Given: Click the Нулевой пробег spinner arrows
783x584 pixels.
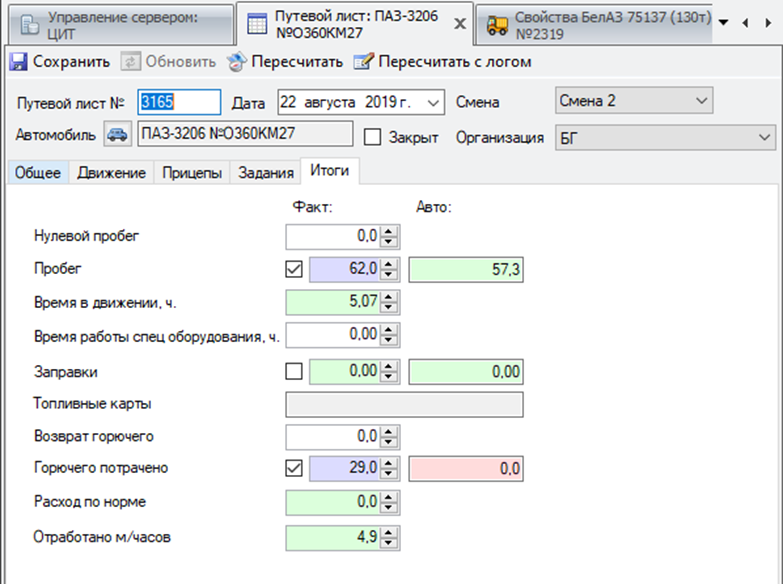Looking at the screenshot, I should coord(389,237).
